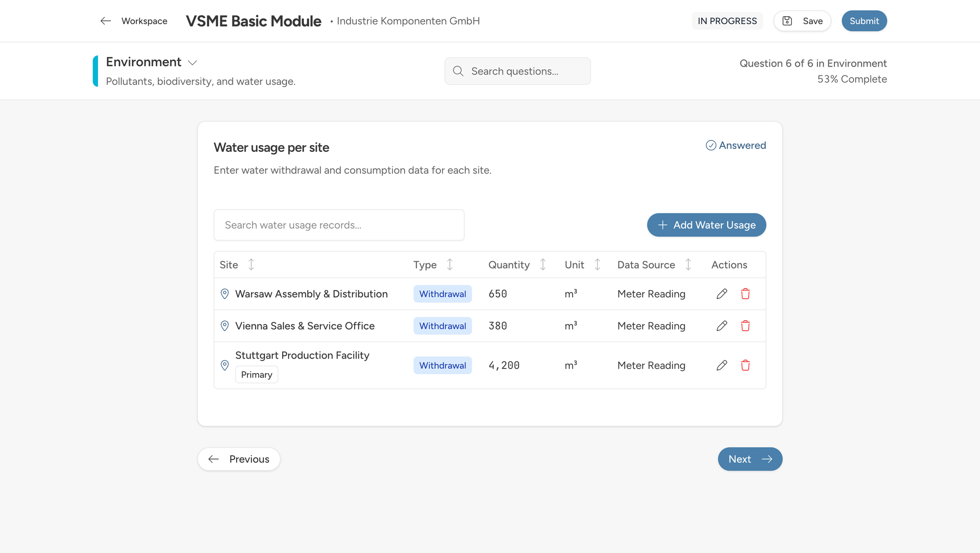The height and width of the screenshot is (553, 980).
Task: Click the location pin beside Stuttgart Production Facility
Action: (x=224, y=365)
